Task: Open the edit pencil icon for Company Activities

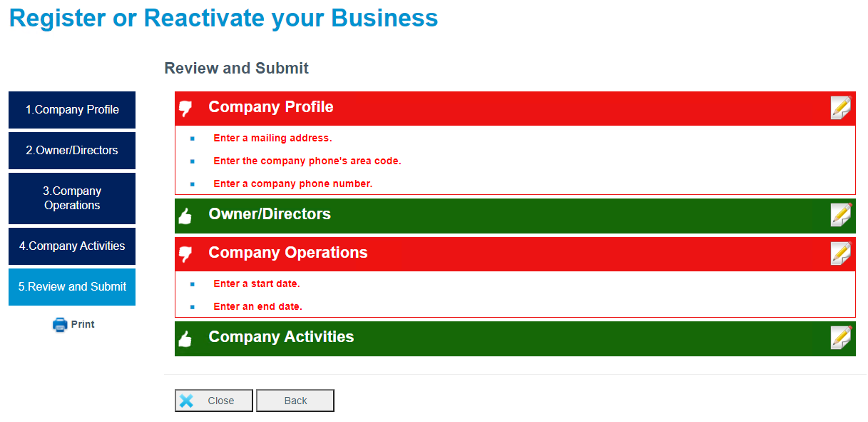Action: (x=841, y=338)
